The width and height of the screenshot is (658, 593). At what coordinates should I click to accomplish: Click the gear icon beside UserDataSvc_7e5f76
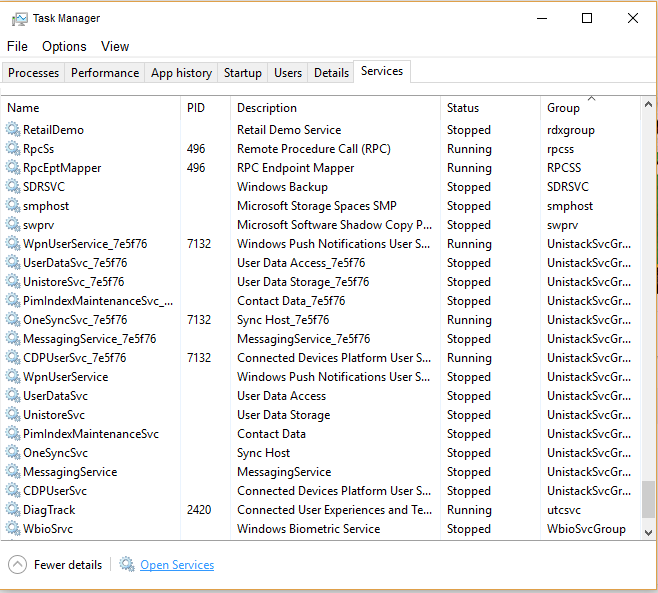13,262
